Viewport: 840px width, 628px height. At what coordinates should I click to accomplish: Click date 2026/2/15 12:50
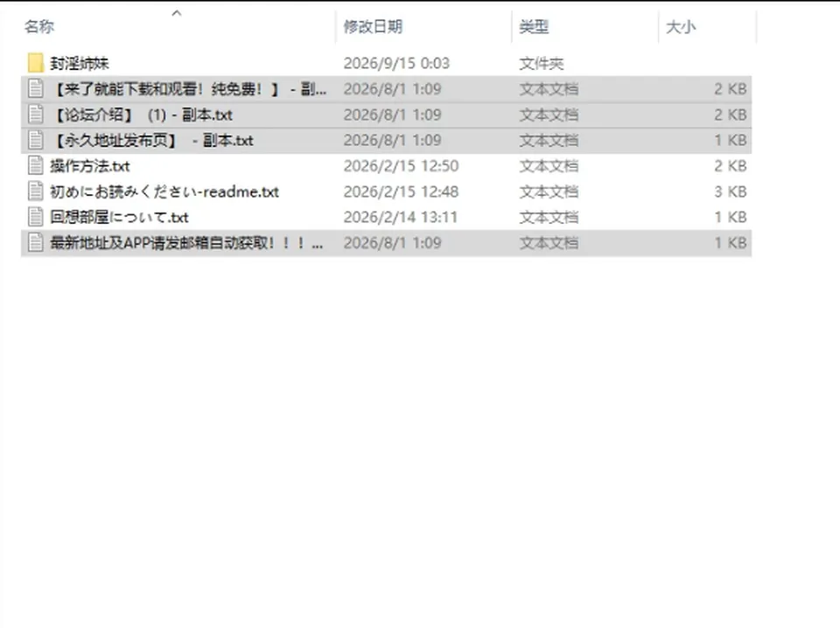(x=401, y=166)
